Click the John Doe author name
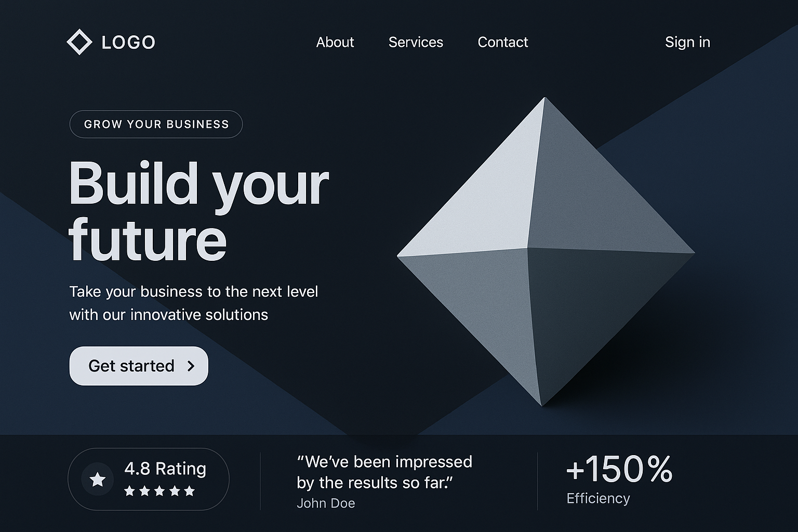Screen dimensions: 798x532 pyautogui.click(x=326, y=503)
